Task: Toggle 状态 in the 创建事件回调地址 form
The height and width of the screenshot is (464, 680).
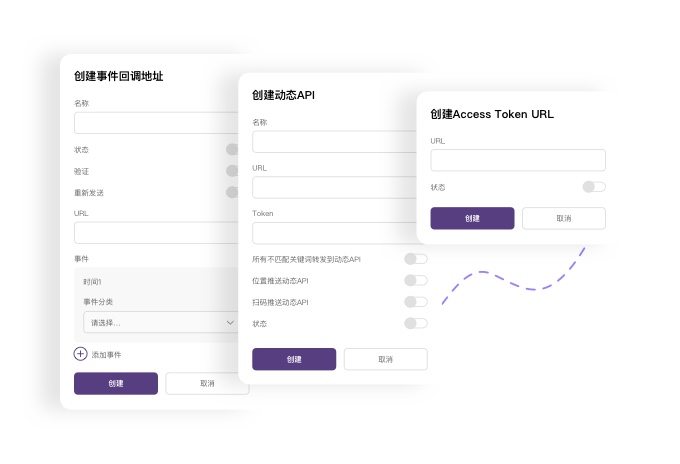Action: coord(232,149)
